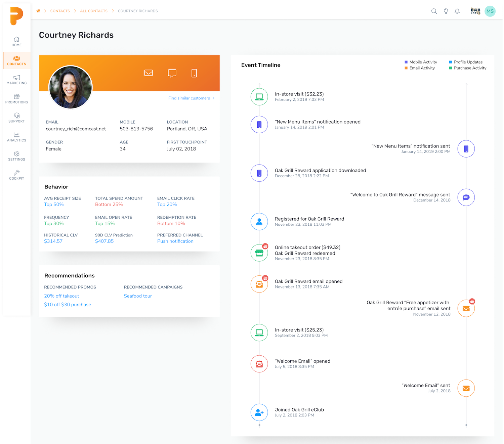Go to Home in the sidebar
504x444 pixels.
tap(16, 42)
